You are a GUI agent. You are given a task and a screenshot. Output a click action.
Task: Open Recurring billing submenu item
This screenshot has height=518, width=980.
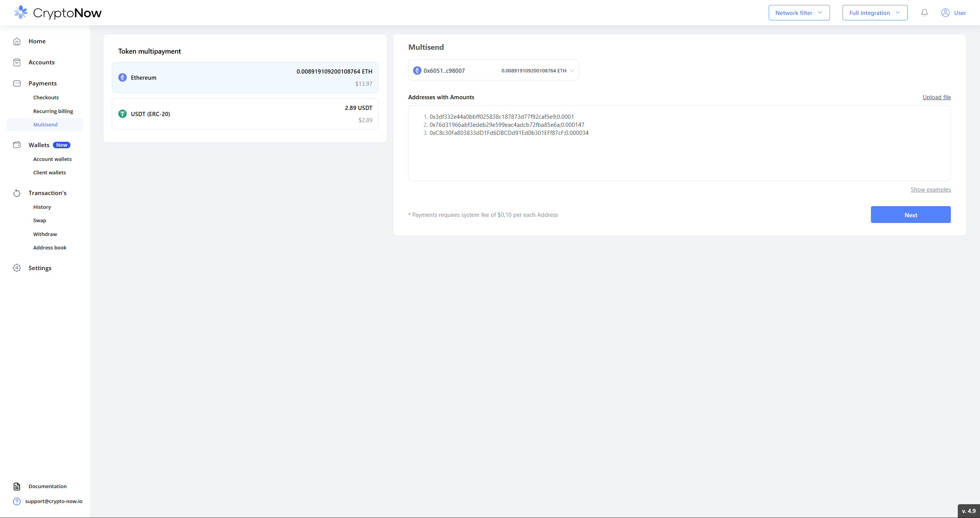click(53, 111)
